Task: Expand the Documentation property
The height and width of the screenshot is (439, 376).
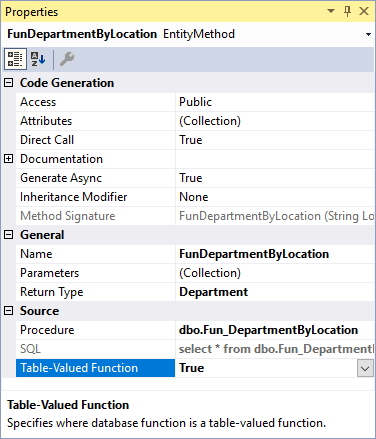Action: [x=9, y=159]
